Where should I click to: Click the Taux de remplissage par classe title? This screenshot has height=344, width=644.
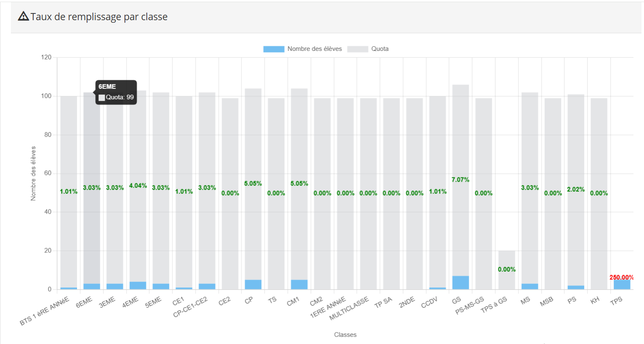click(99, 17)
